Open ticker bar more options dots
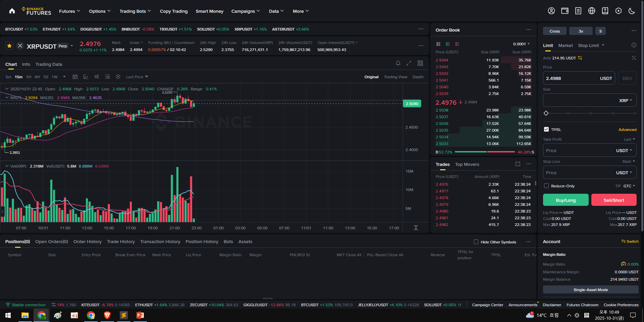This screenshot has width=644, height=322. coord(421,29)
